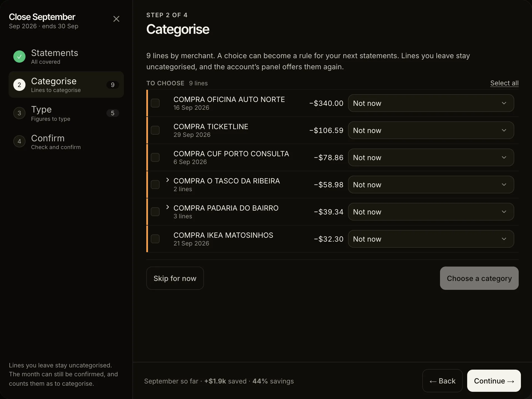Click the -$32.30 amount
Image resolution: width=532 pixels, height=399 pixels.
[x=329, y=239]
